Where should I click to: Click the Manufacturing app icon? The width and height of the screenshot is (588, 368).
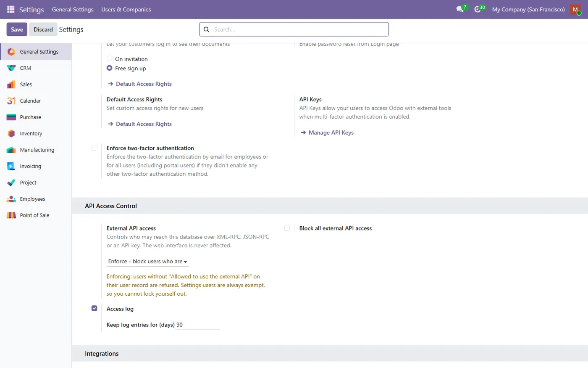pos(11,150)
